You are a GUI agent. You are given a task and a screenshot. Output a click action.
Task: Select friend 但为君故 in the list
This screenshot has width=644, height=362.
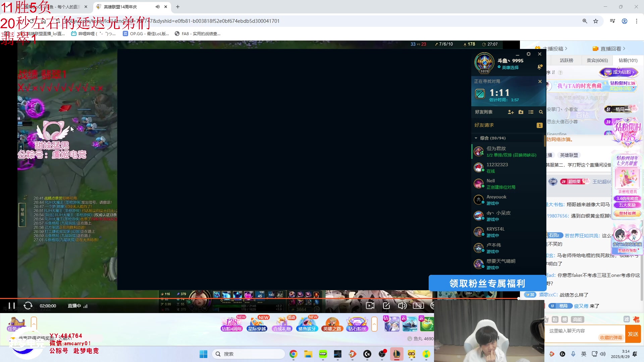508,152
